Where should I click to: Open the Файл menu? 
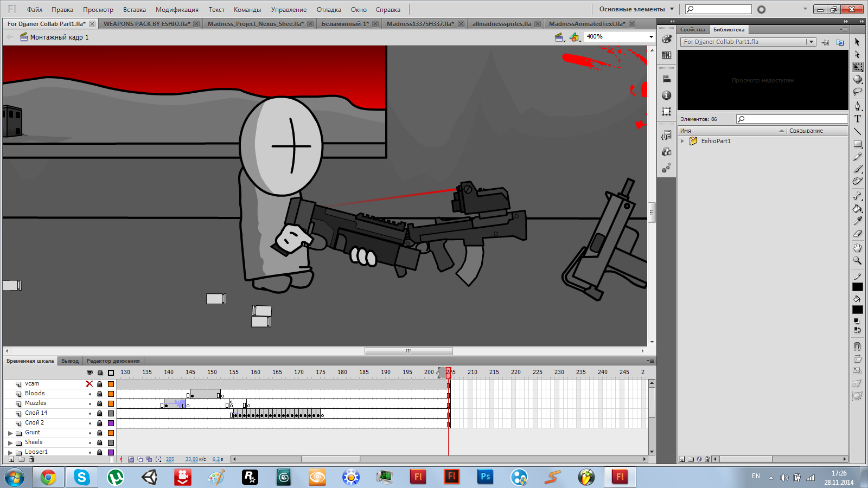35,10
